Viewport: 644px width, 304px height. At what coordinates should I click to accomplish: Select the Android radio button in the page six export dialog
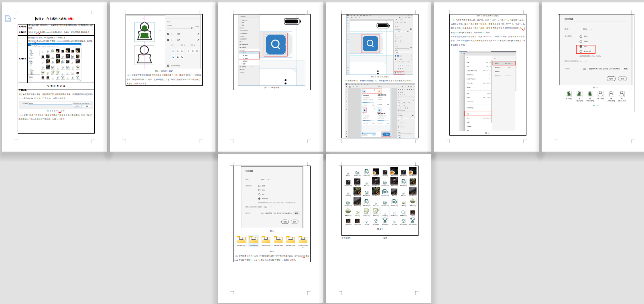581,51
